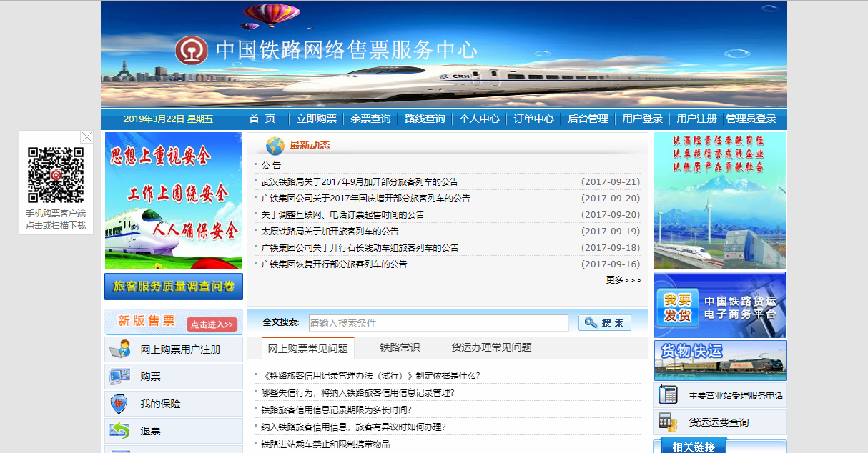This screenshot has height=453, width=868.
Task: Switch to the 网上购票常见问题 tab
Action: click(x=308, y=348)
